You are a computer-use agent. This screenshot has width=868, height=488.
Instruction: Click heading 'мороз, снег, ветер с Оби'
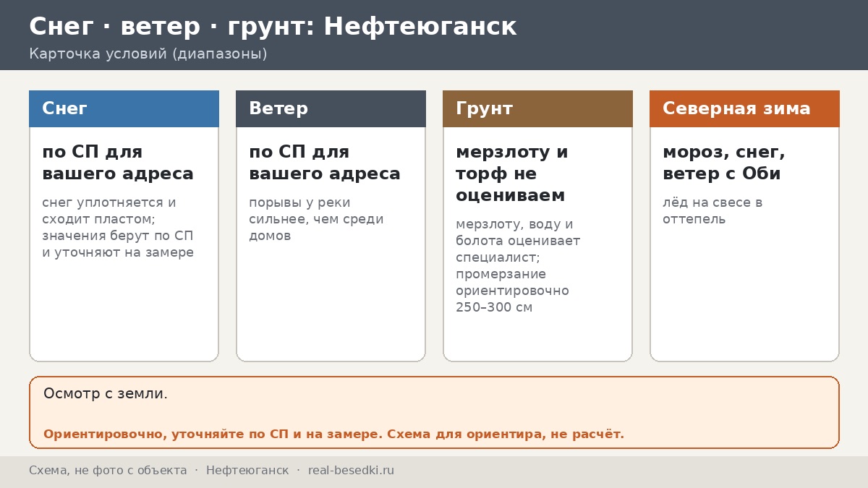point(724,163)
